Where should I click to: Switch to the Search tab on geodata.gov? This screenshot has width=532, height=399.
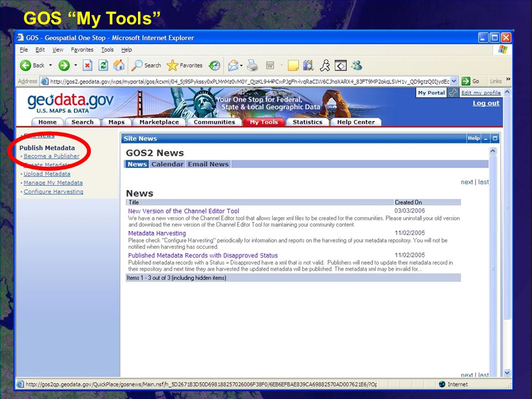click(x=83, y=122)
